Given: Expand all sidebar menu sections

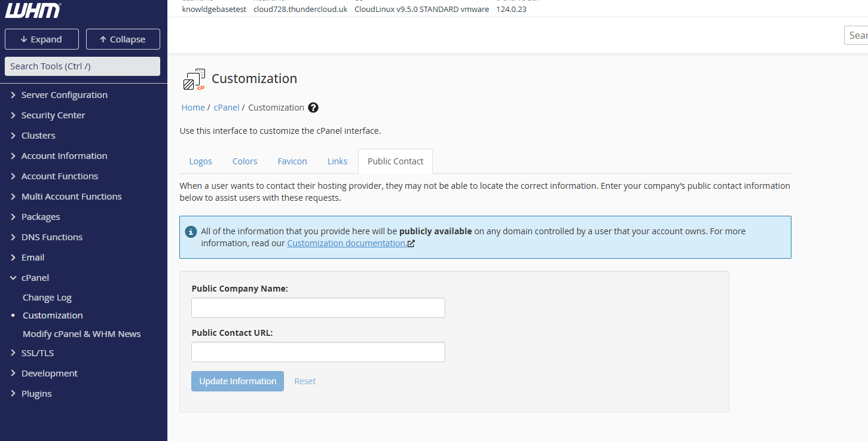Looking at the screenshot, I should click(41, 39).
